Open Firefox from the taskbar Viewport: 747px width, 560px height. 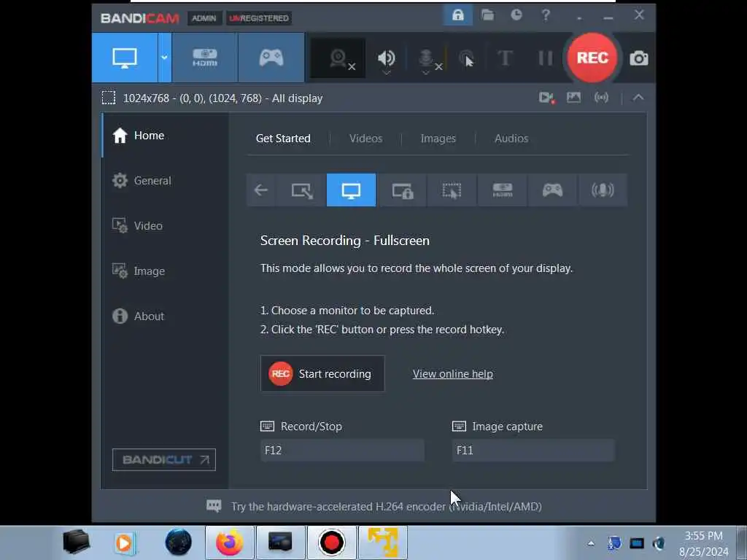[x=230, y=542]
